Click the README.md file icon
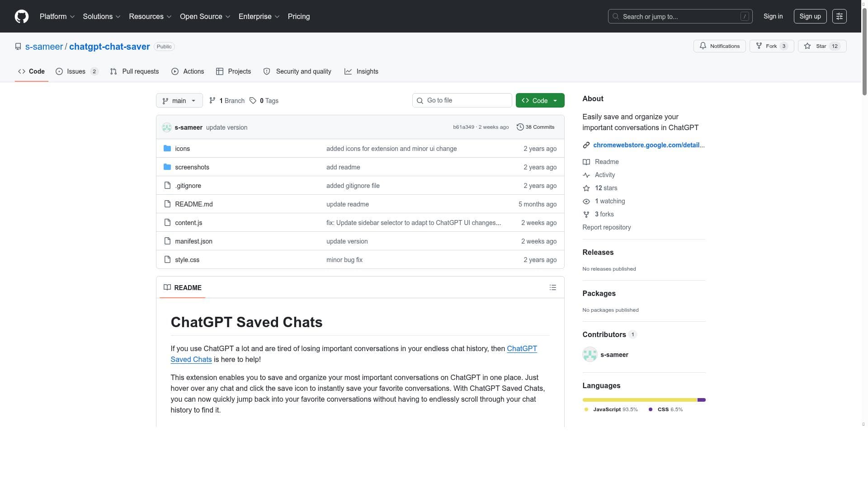 click(167, 204)
